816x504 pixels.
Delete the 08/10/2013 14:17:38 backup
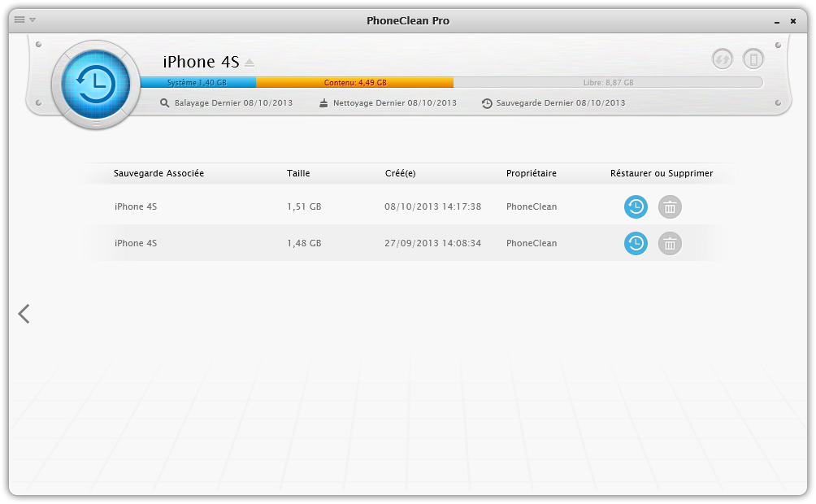pos(670,206)
